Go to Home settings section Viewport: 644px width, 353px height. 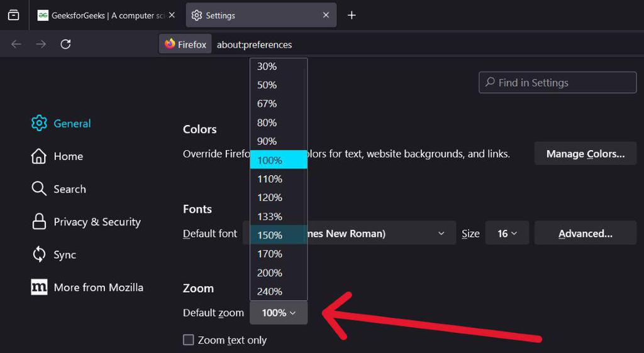tap(68, 156)
